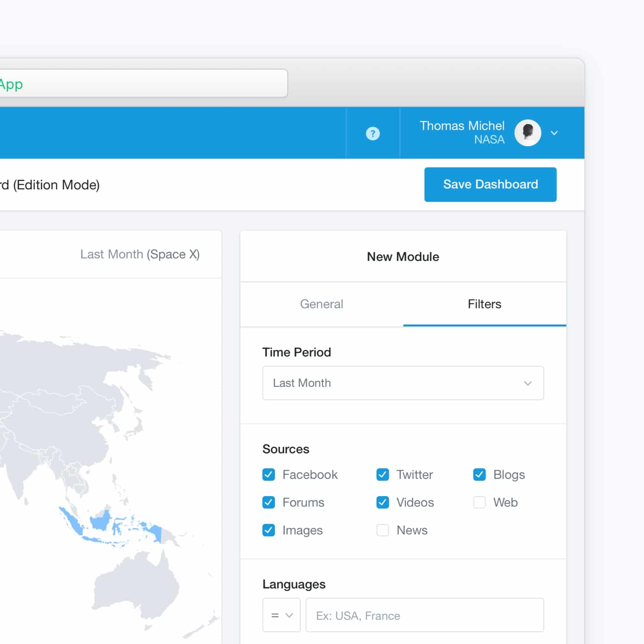This screenshot has width=644, height=644.
Task: Open the Time Period Last Month dropdown
Action: [x=403, y=383]
